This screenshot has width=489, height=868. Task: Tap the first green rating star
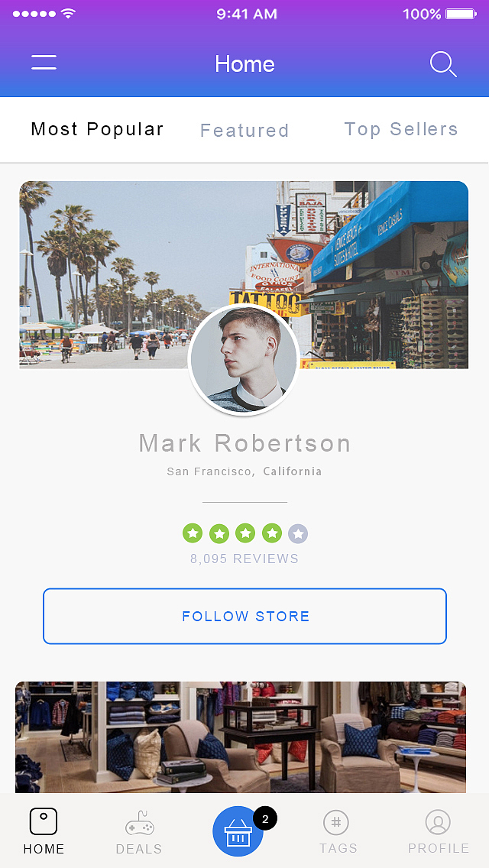click(193, 533)
